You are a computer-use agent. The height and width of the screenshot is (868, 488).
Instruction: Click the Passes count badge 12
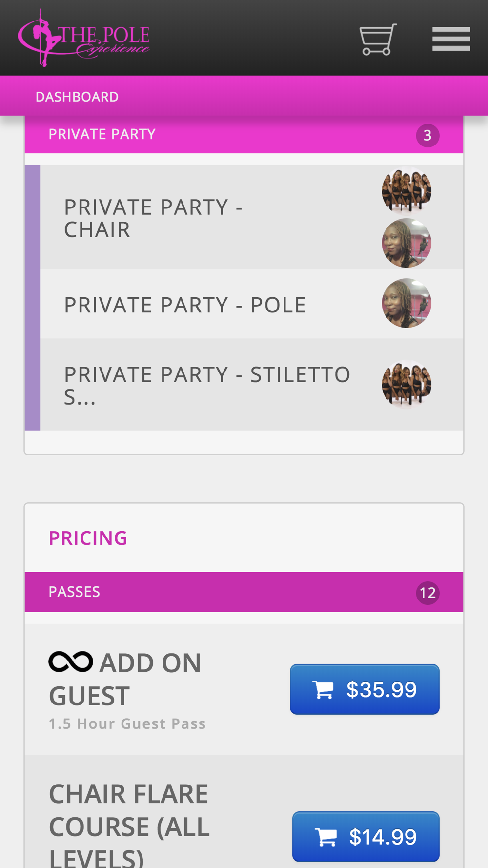tap(427, 593)
